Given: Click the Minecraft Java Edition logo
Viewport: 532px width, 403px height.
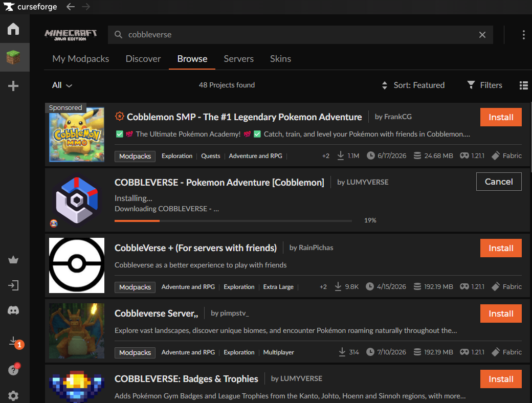Looking at the screenshot, I should (71, 35).
